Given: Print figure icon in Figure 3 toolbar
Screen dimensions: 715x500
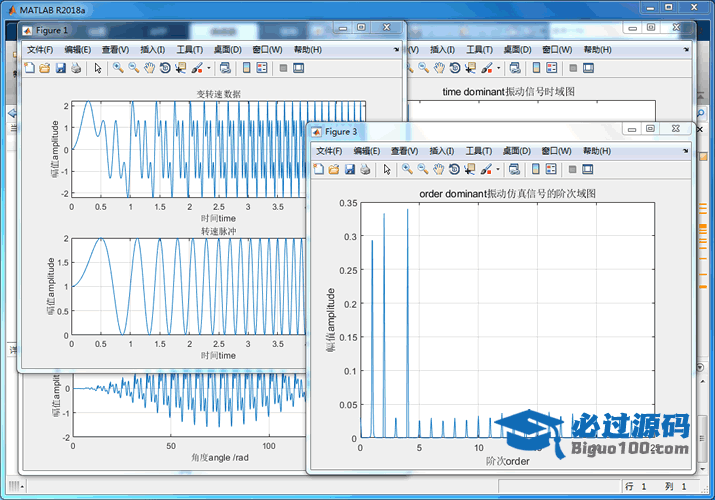Looking at the screenshot, I should click(365, 170).
